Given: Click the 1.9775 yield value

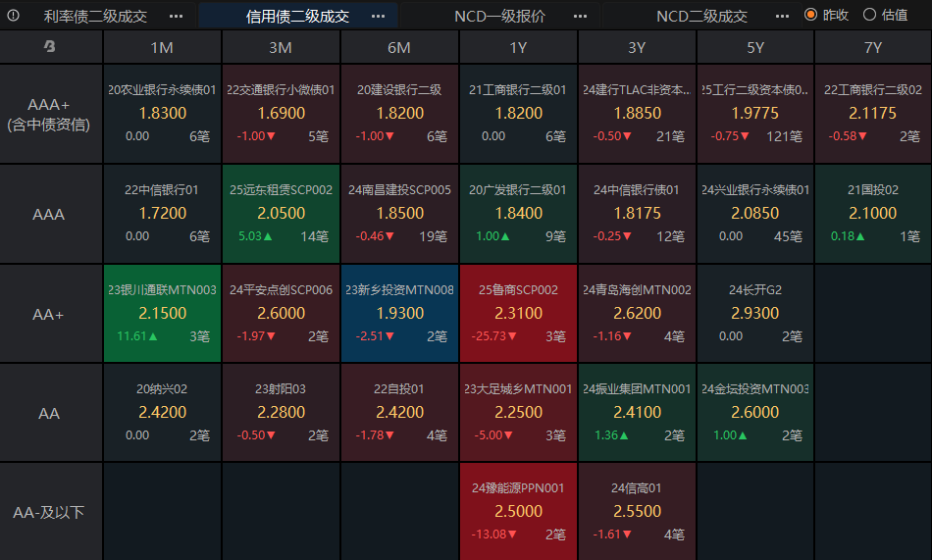Looking at the screenshot, I should point(754,113).
